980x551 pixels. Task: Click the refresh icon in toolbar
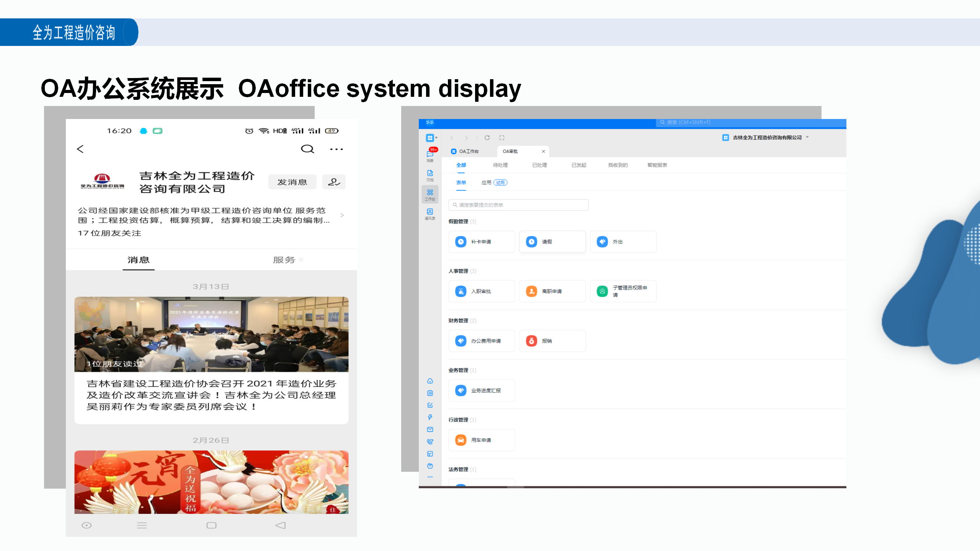click(487, 138)
